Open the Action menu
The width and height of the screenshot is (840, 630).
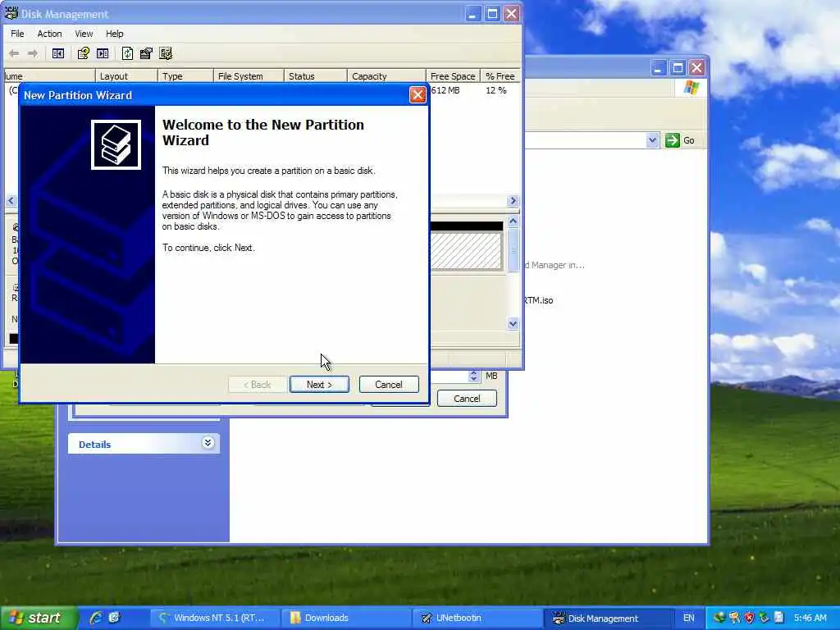[49, 34]
